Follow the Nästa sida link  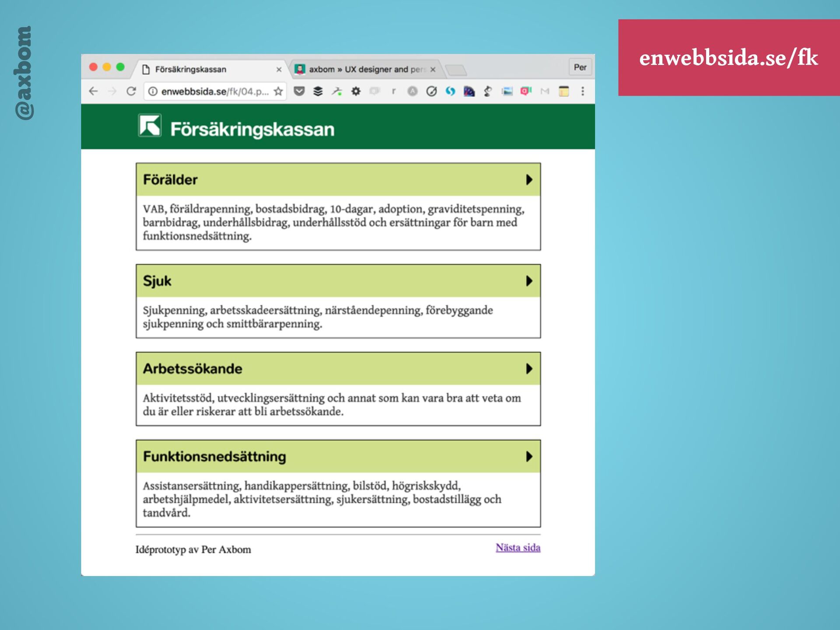pyautogui.click(x=518, y=547)
